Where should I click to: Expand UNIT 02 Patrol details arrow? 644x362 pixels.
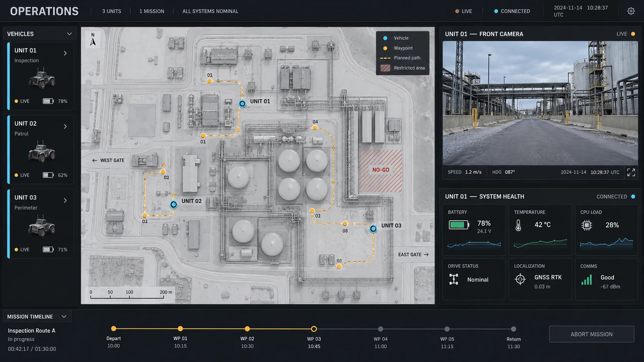[65, 127]
